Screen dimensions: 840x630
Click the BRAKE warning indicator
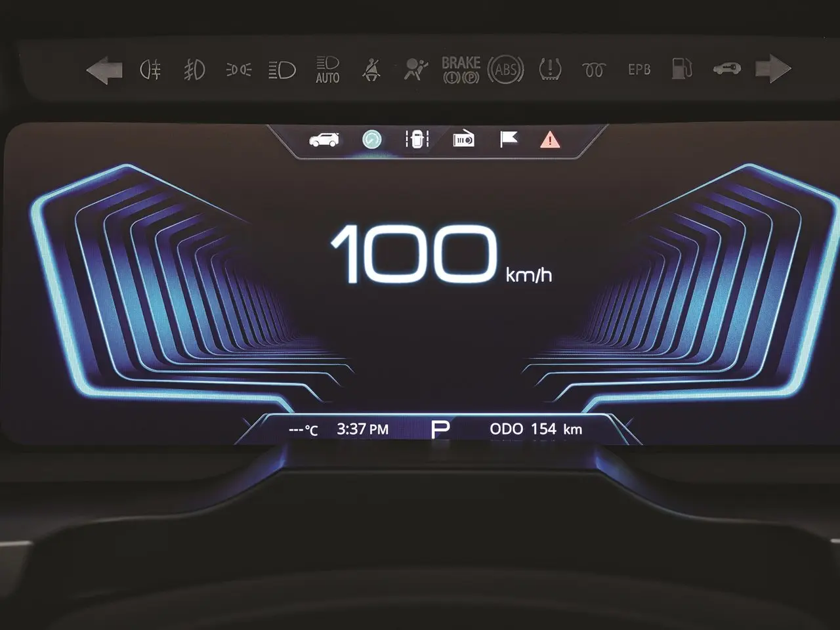(461, 70)
